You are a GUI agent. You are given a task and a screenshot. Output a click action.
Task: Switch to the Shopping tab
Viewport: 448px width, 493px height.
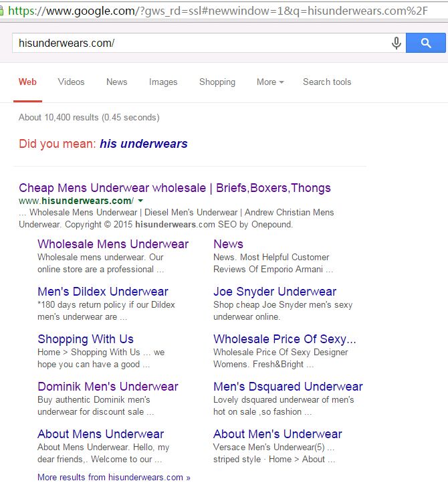point(217,82)
